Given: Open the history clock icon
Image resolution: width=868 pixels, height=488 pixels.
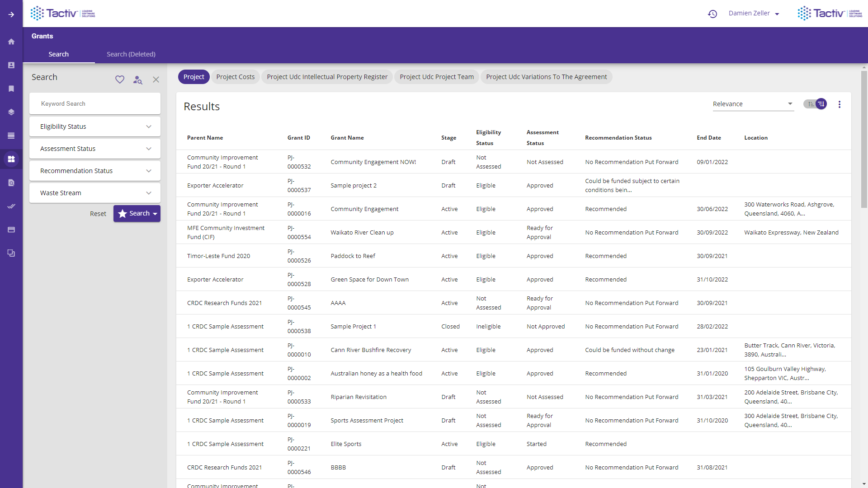Looking at the screenshot, I should point(712,14).
